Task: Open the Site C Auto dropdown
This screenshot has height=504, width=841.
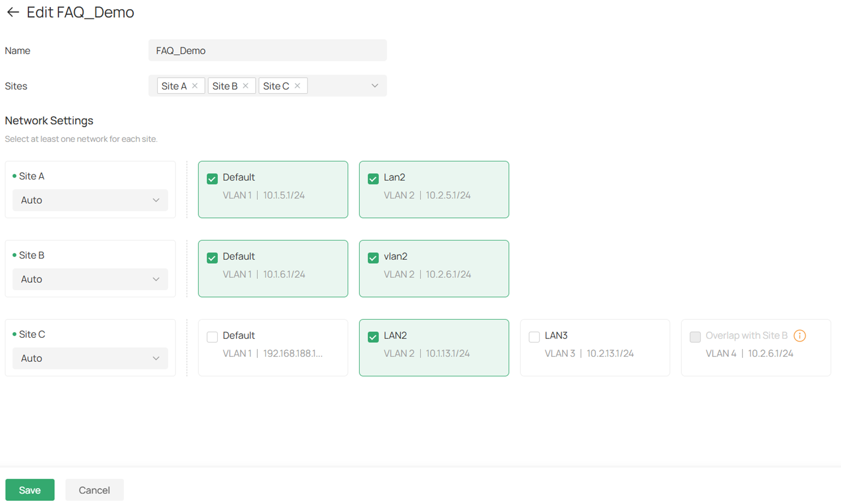Action: click(90, 358)
